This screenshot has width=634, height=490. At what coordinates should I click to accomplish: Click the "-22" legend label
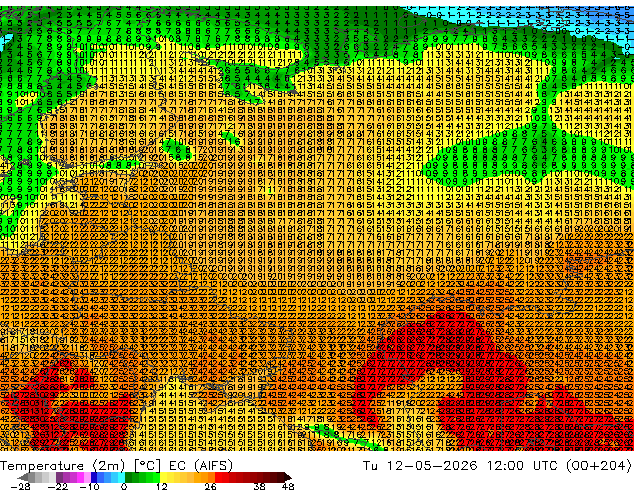click(x=57, y=486)
